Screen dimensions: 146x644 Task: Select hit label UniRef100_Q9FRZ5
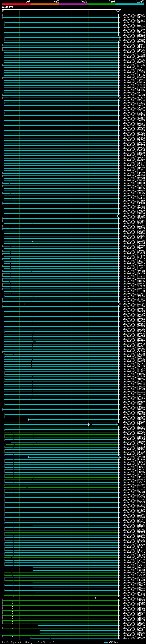click(x=133, y=533)
